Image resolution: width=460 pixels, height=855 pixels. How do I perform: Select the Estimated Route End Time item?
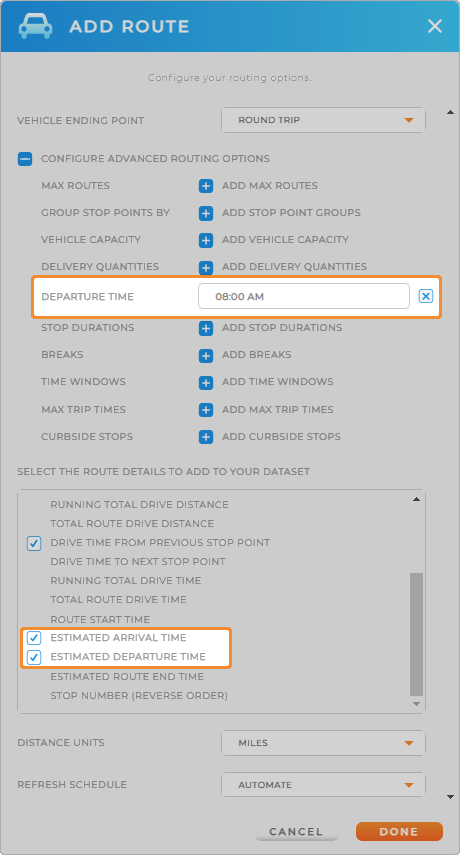point(127,677)
